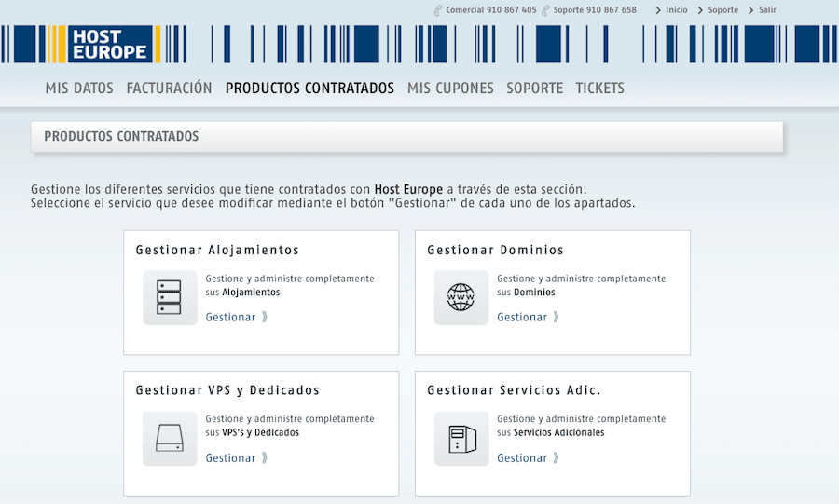839x504 pixels.
Task: Click bold Servicios Adicionales text
Action: [558, 432]
